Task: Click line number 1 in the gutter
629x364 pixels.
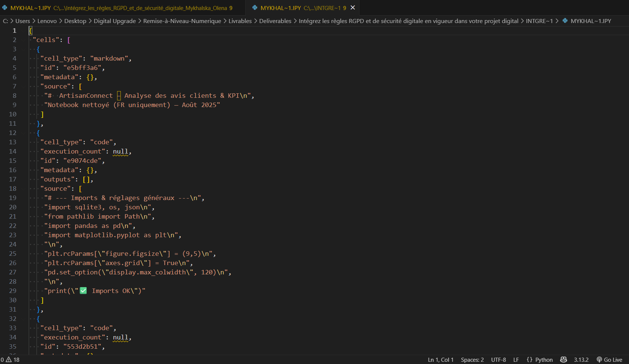Action: click(x=14, y=30)
